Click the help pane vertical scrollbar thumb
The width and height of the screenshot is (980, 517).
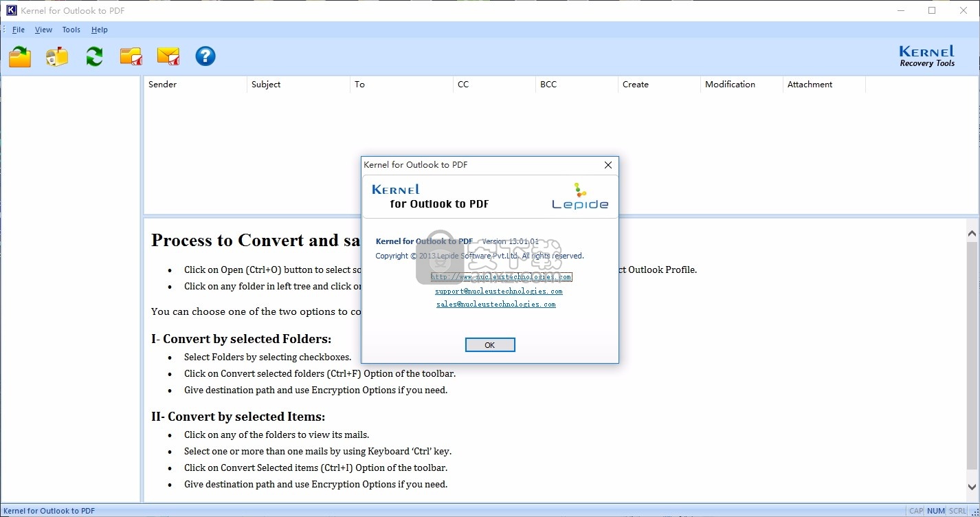click(x=972, y=355)
